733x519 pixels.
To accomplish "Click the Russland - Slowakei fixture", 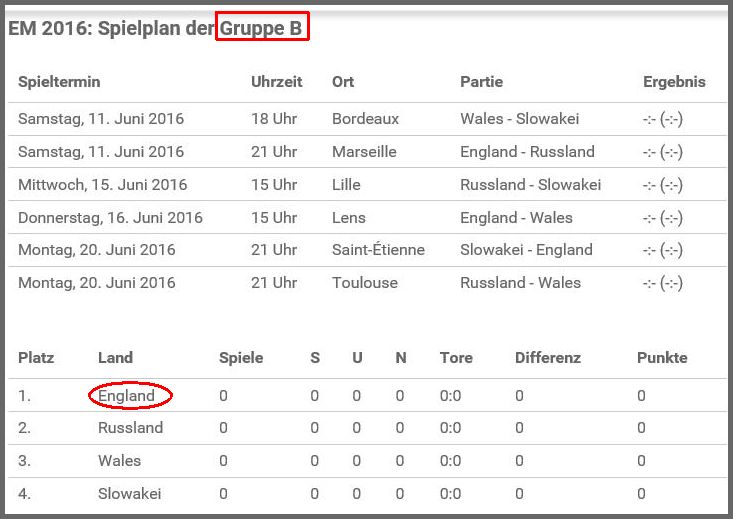I will (x=531, y=184).
